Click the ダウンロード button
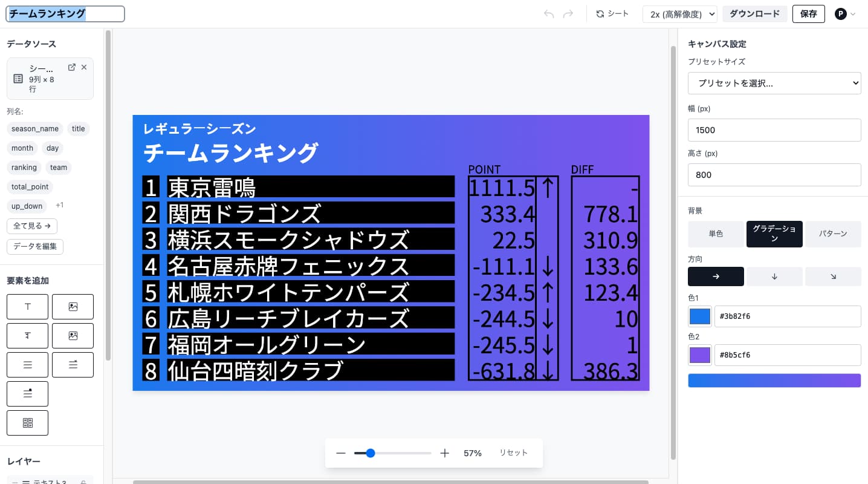 click(754, 14)
